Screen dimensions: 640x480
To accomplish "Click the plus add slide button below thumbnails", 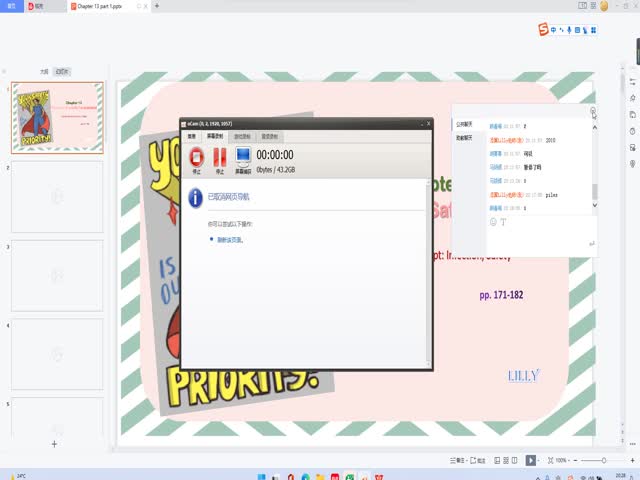I will (54, 444).
